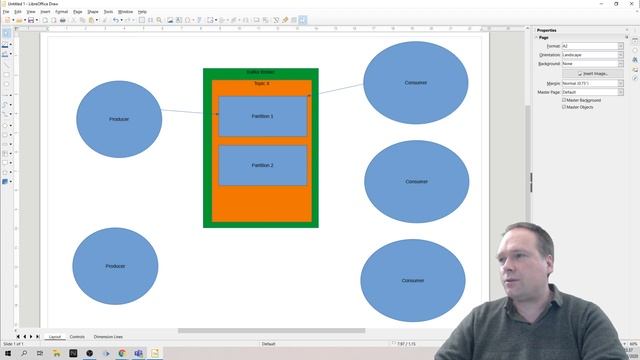640x360 pixels.
Task: Click the Print icon in toolbar
Action: click(x=62, y=20)
